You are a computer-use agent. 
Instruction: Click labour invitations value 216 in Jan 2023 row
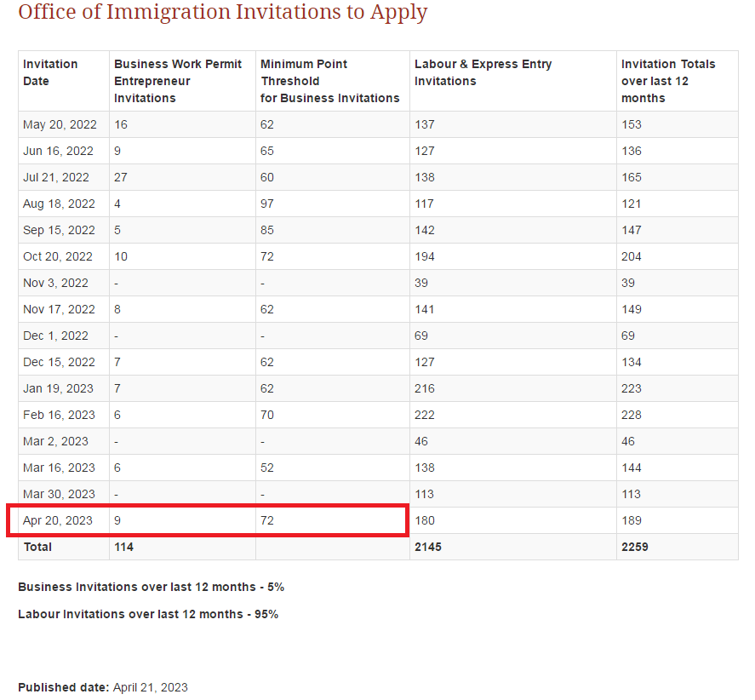pyautogui.click(x=425, y=389)
